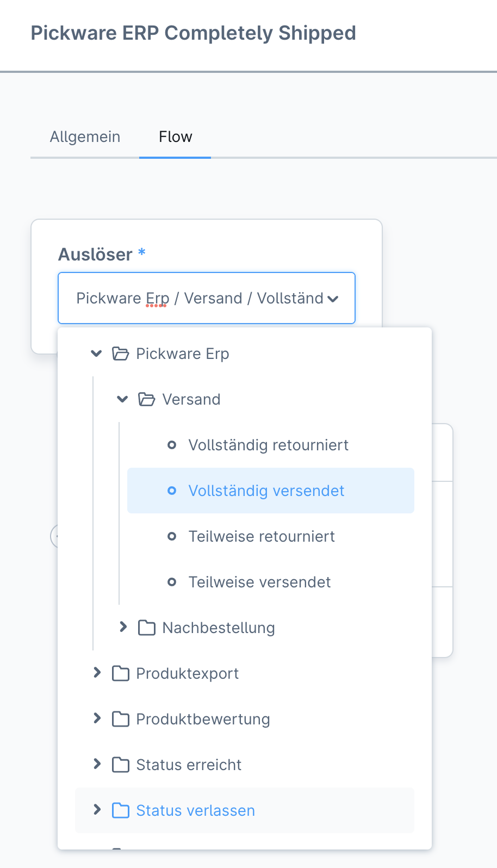Collapse the Pickware Erp tree node

97,354
